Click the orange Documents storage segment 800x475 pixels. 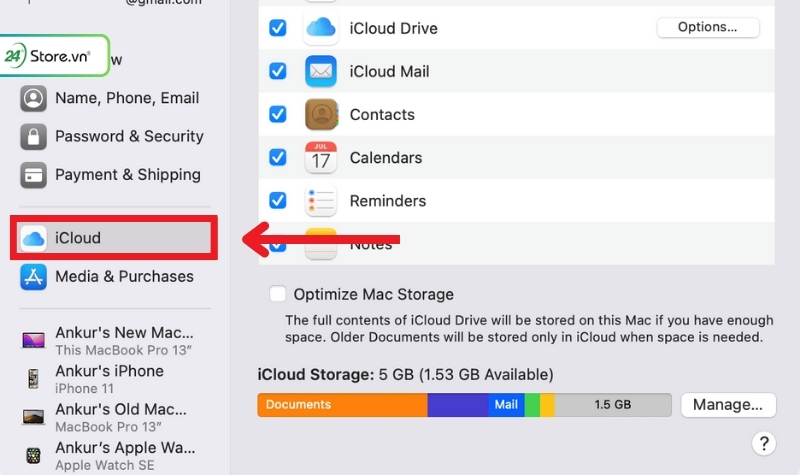(x=342, y=405)
